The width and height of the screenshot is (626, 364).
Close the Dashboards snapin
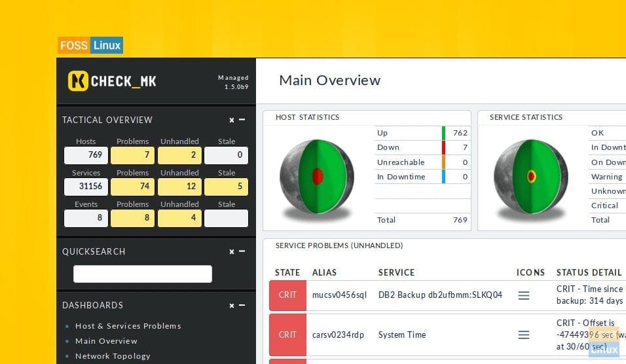click(x=232, y=306)
